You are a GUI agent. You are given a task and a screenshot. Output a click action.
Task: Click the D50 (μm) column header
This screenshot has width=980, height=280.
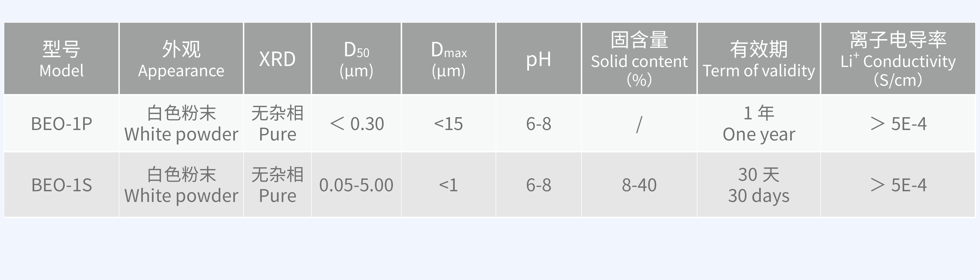356,59
